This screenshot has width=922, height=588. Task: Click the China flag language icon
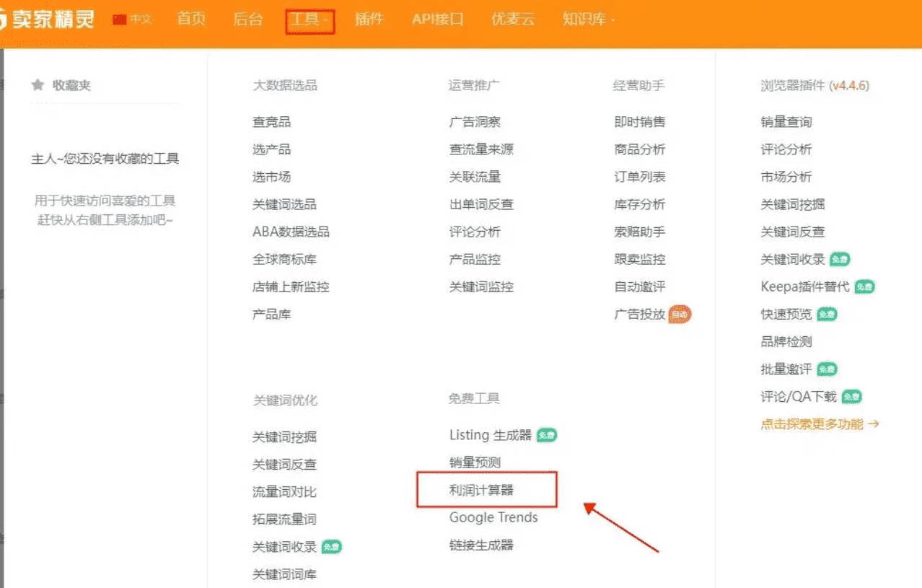(120, 19)
